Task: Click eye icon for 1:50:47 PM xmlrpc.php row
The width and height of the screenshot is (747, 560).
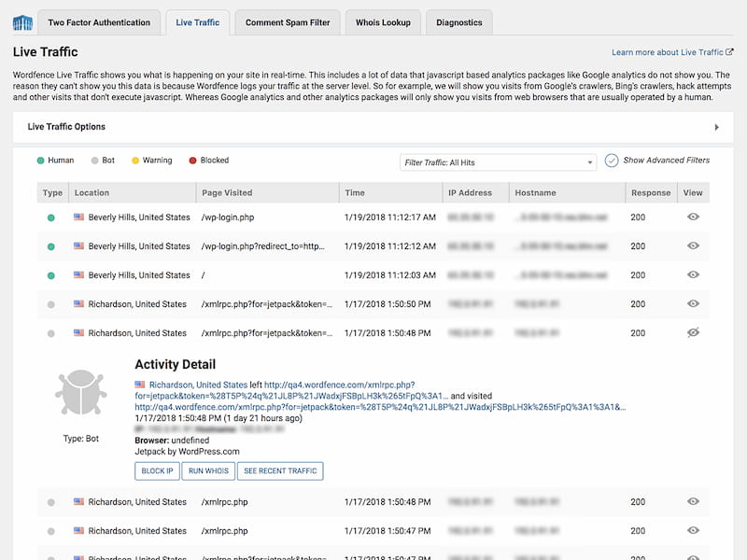Action: (x=693, y=531)
